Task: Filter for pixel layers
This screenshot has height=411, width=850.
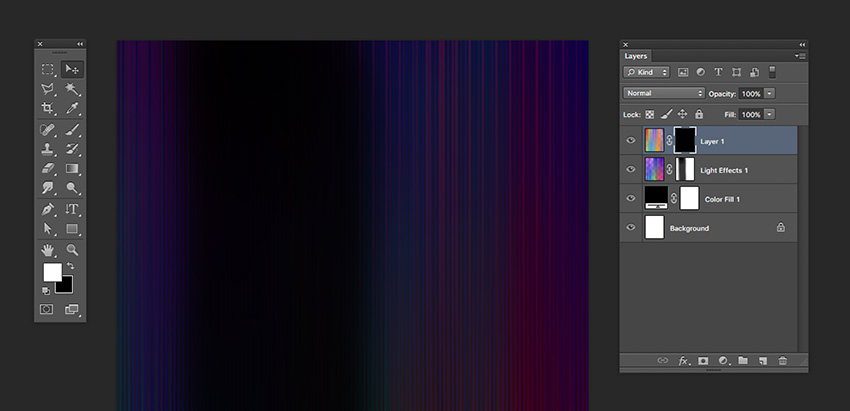Action: point(683,72)
